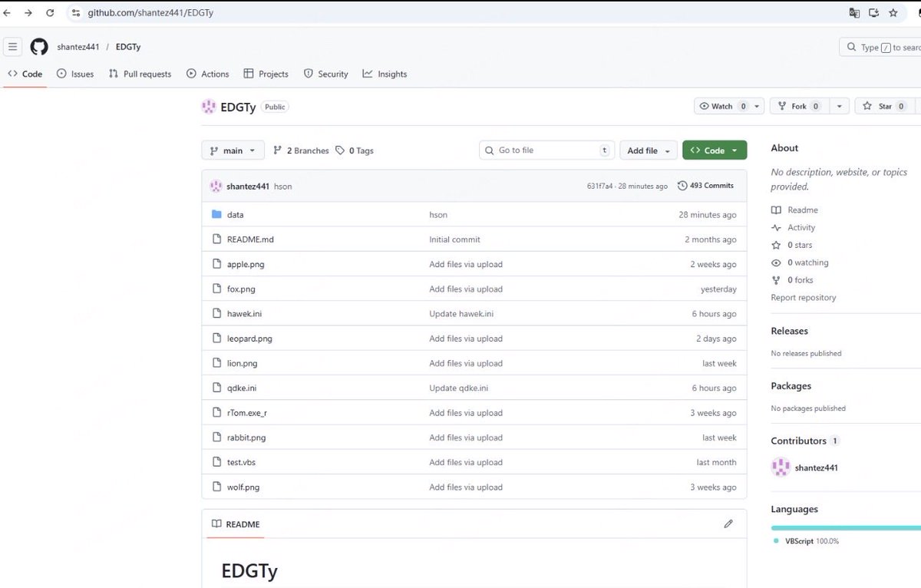Click the commit history clock icon
The height and width of the screenshot is (588, 921).
tap(682, 186)
